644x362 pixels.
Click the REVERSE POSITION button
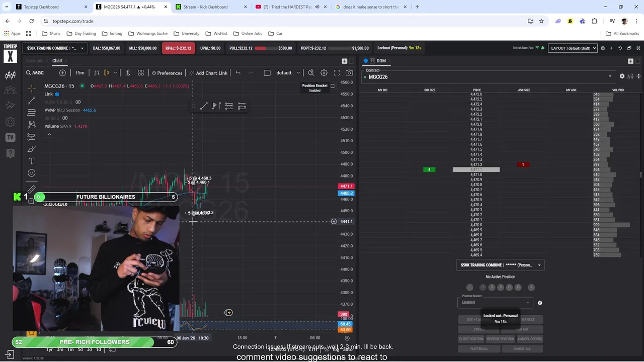(501, 339)
